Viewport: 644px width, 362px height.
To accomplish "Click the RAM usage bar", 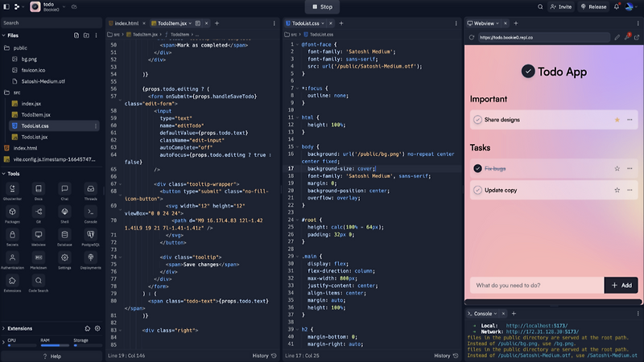I will point(55,346).
